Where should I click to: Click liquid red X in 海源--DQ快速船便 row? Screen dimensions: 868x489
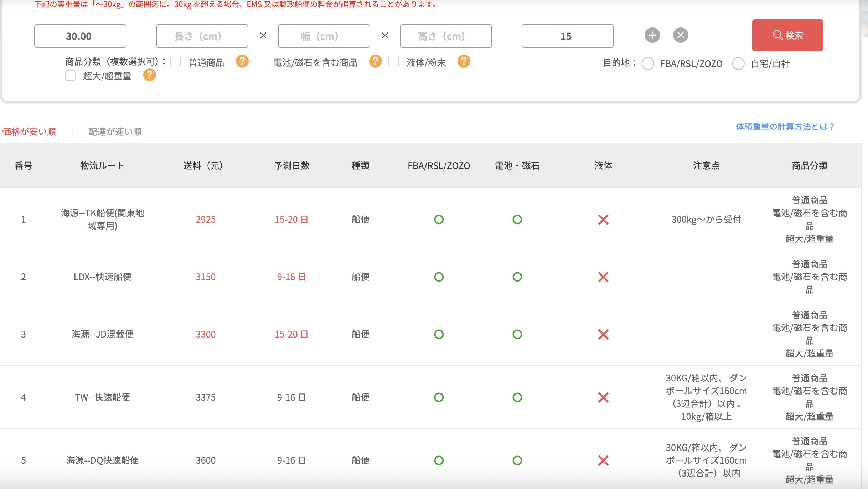603,460
